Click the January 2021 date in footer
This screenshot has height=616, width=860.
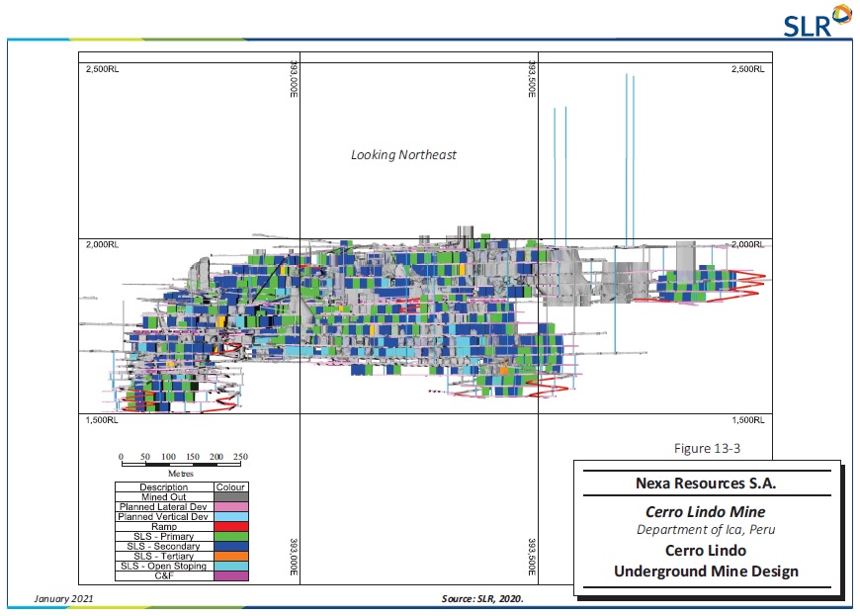pyautogui.click(x=65, y=599)
